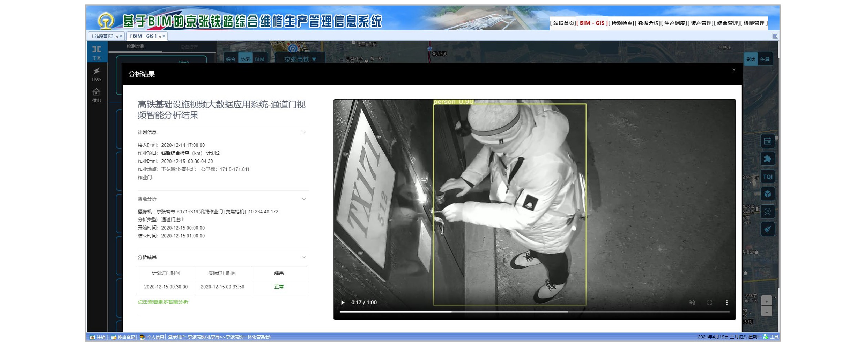Open the 检测检查 top menu
This screenshot has width=868, height=347.
(x=622, y=23)
